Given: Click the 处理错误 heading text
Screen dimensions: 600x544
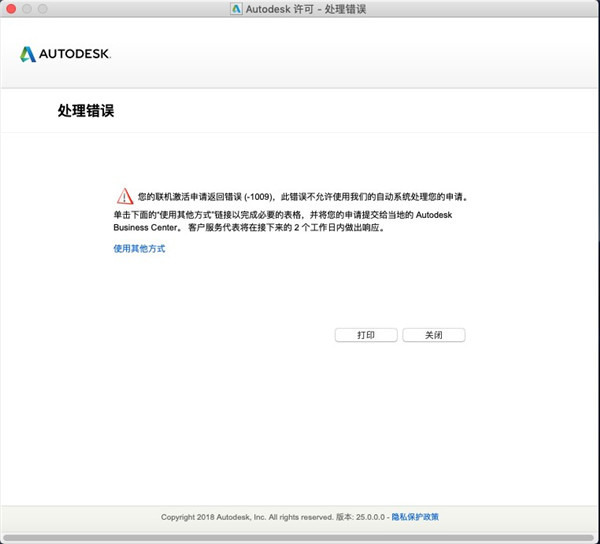Looking at the screenshot, I should pos(86,111).
